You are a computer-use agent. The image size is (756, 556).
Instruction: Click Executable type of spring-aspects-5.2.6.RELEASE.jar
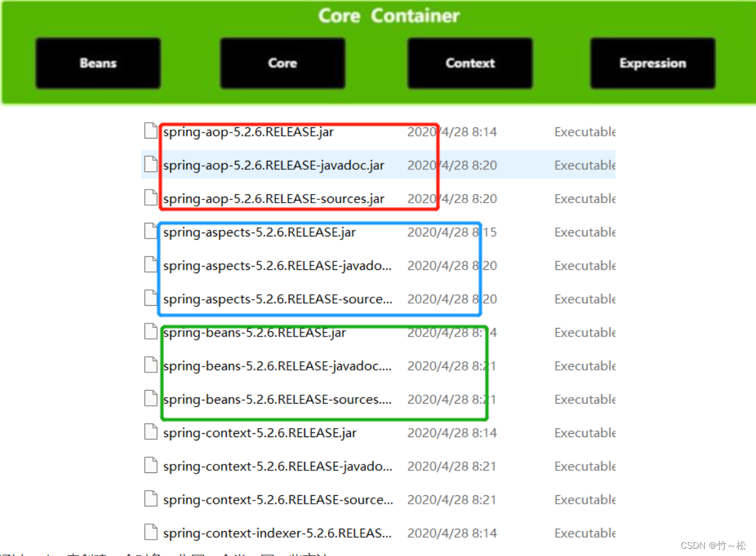585,233
